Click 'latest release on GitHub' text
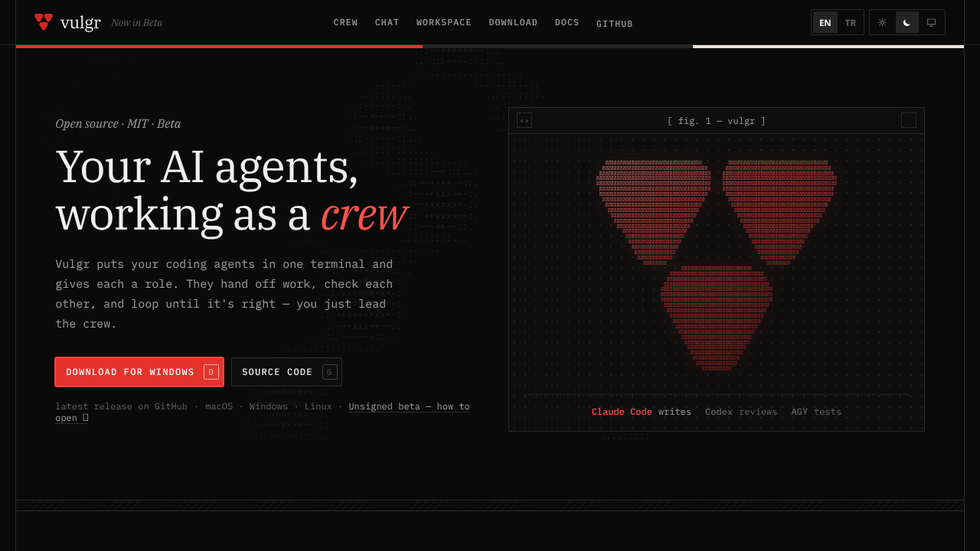The height and width of the screenshot is (551, 980). [x=121, y=406]
